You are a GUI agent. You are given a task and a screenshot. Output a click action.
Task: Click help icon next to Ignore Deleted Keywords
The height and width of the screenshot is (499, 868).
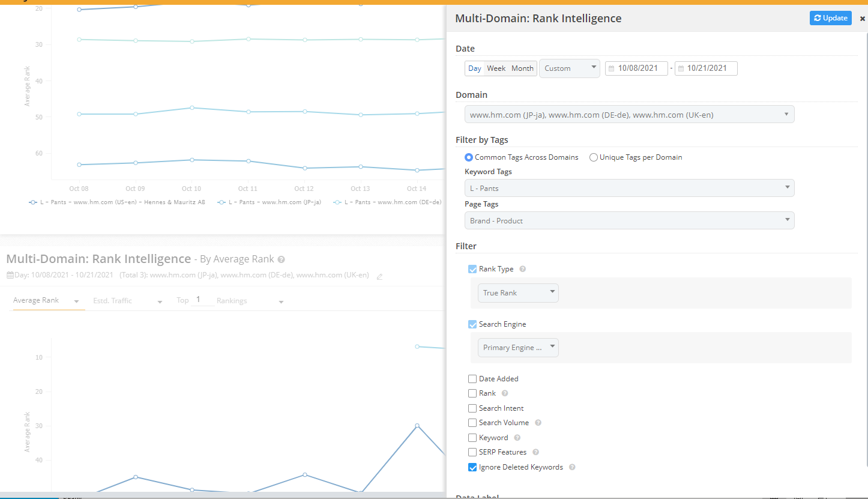point(572,467)
